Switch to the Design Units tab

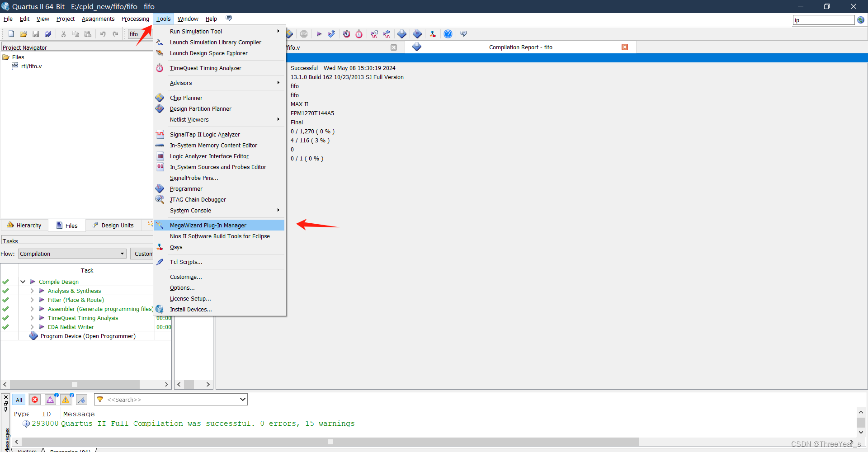(x=113, y=225)
